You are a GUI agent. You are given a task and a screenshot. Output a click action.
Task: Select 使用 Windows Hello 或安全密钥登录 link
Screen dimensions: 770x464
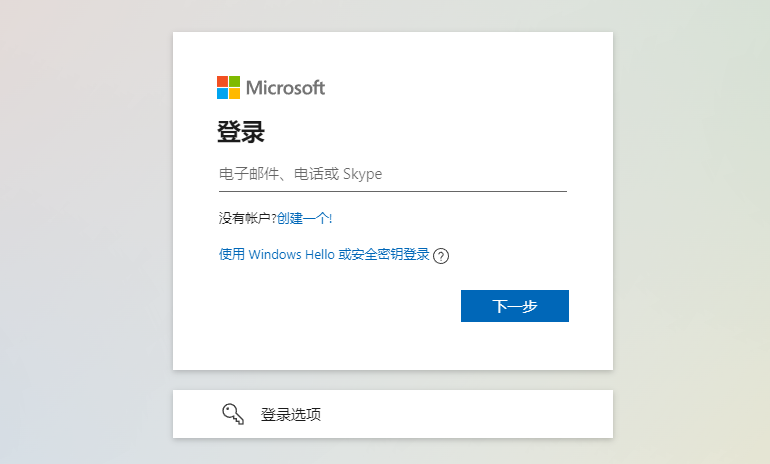click(x=324, y=254)
